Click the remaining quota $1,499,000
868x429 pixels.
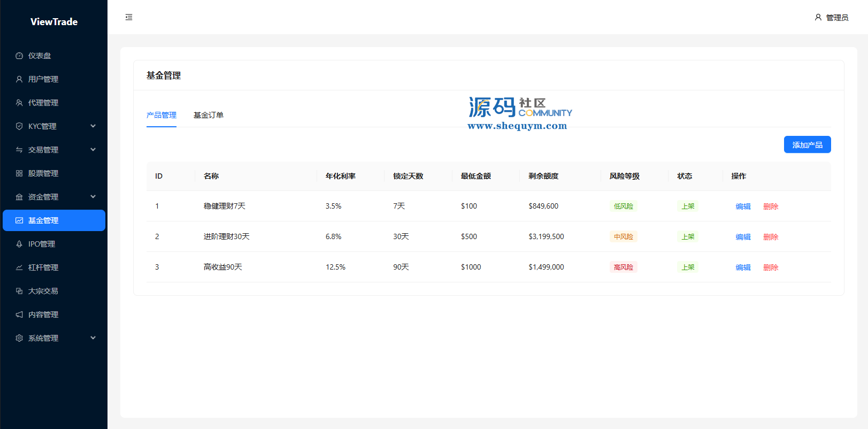[546, 267]
